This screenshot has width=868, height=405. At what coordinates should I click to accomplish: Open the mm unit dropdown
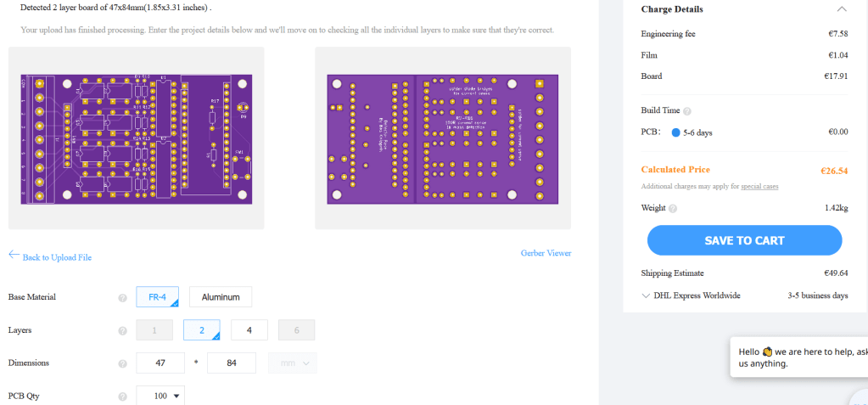coord(292,363)
